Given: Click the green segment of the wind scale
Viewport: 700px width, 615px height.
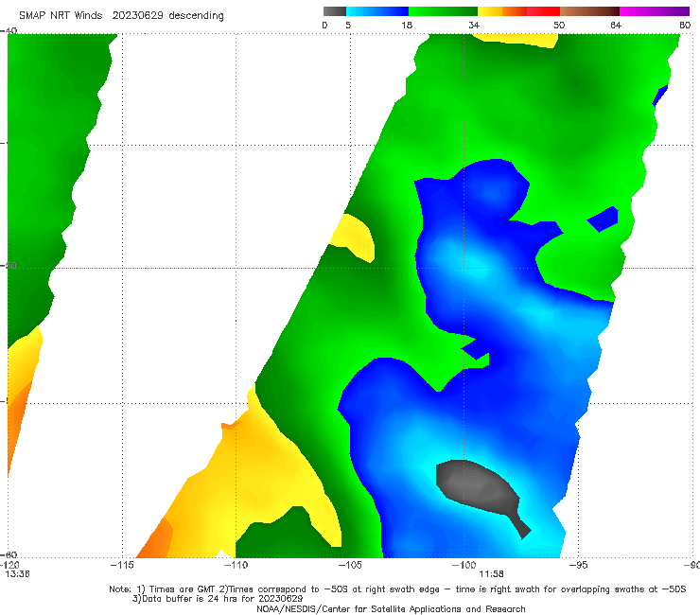Looking at the screenshot, I should pyautogui.click(x=443, y=11).
